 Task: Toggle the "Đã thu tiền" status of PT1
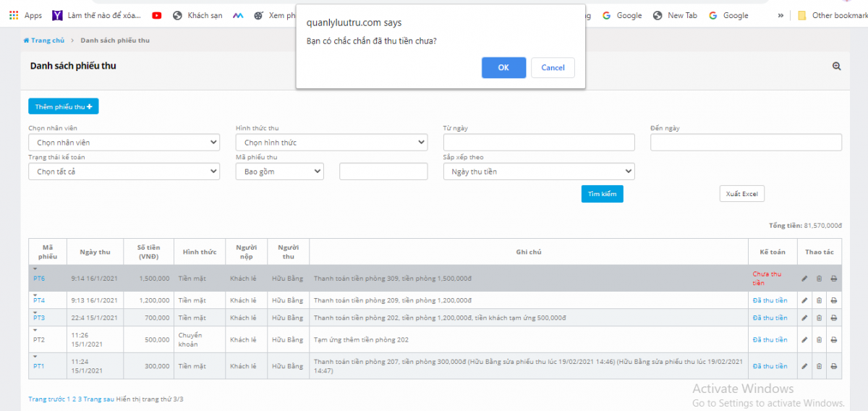[x=770, y=366]
